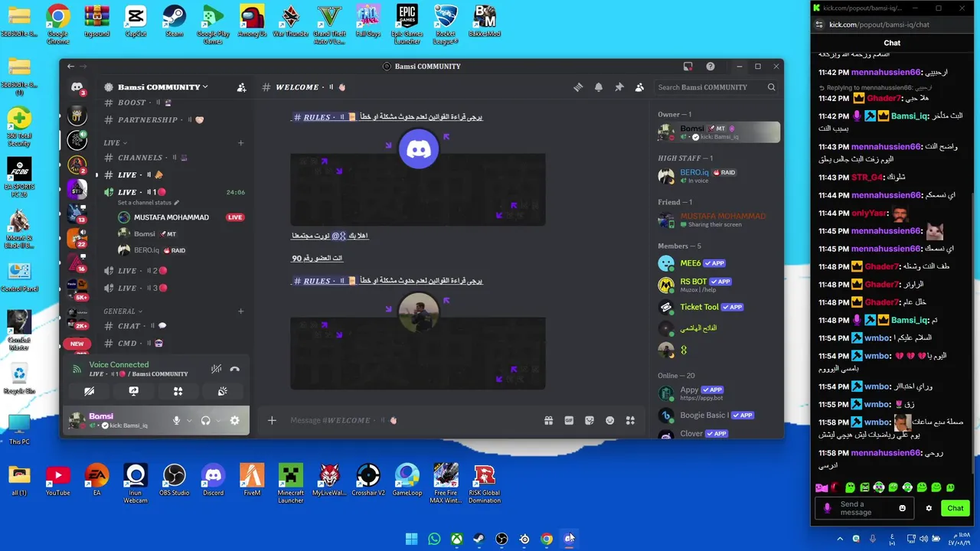The image size is (980, 551).
Task: Search Bamsi COMMUNITY field
Action: pyautogui.click(x=717, y=87)
